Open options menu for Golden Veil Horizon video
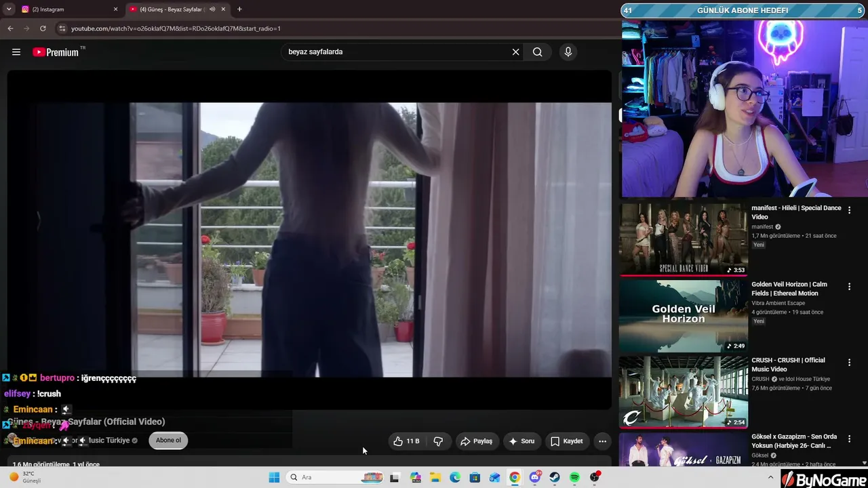868x488 pixels. pyautogui.click(x=849, y=287)
